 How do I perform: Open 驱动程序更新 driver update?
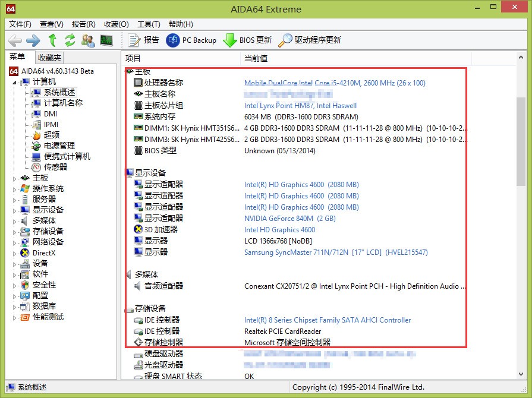(310, 40)
